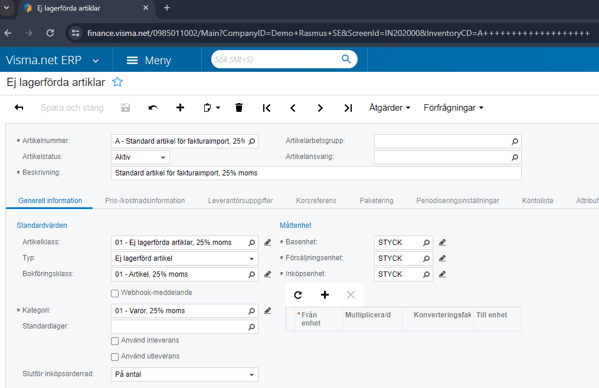Viewport: 599px width, 388px height.
Task: Reload the page in the browser
Action: [50, 33]
